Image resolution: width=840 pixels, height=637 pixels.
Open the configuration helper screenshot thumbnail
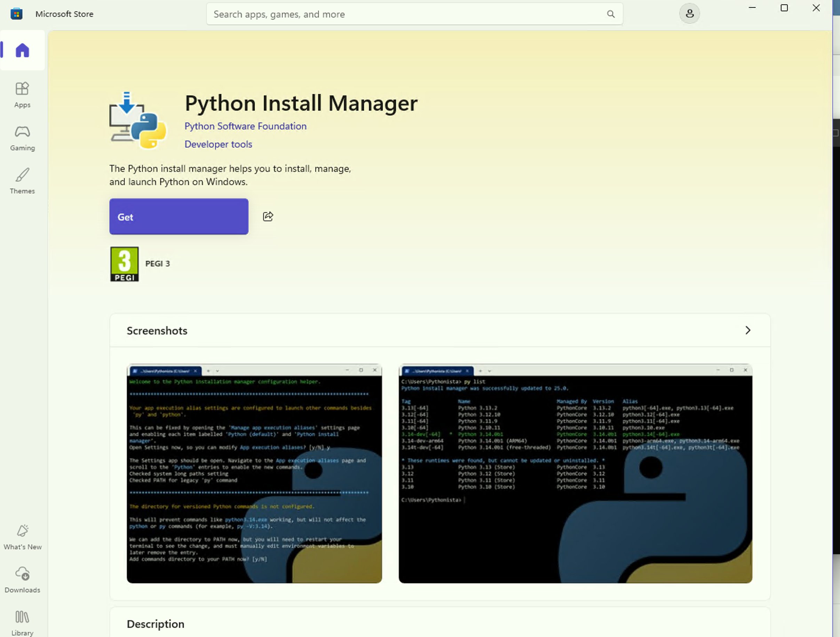click(254, 474)
